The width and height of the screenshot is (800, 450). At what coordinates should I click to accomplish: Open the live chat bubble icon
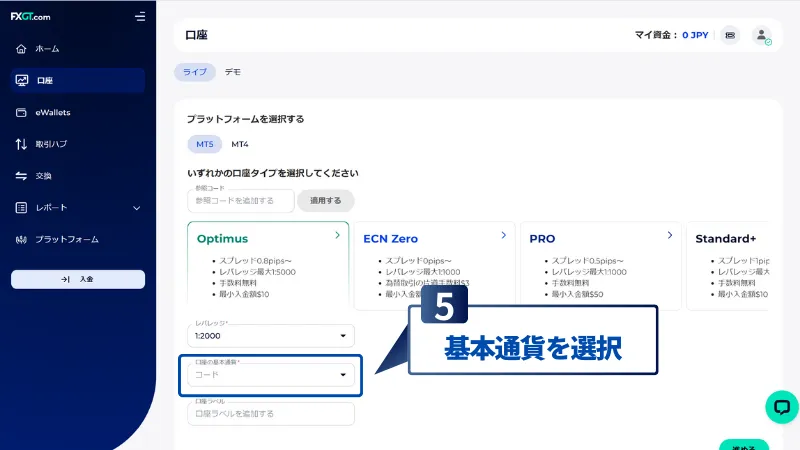point(782,407)
